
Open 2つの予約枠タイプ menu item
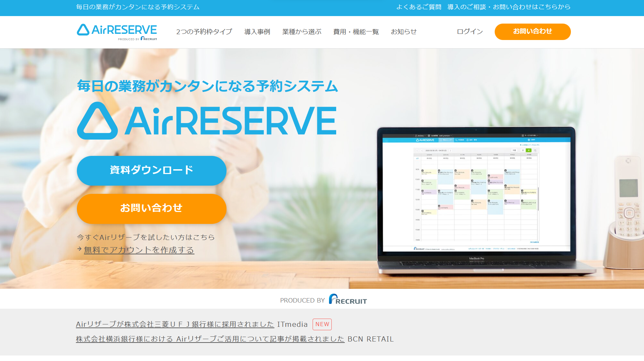point(204,32)
